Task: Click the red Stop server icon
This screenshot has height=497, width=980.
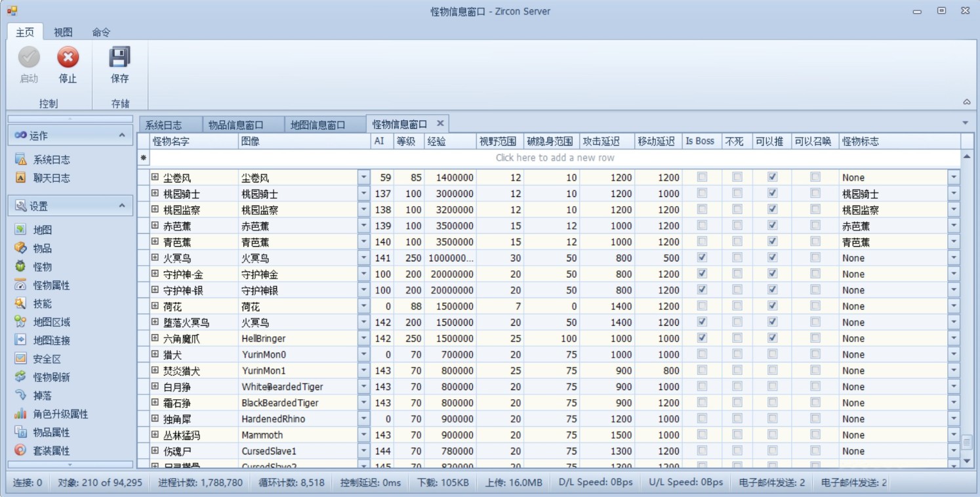Action: point(68,58)
